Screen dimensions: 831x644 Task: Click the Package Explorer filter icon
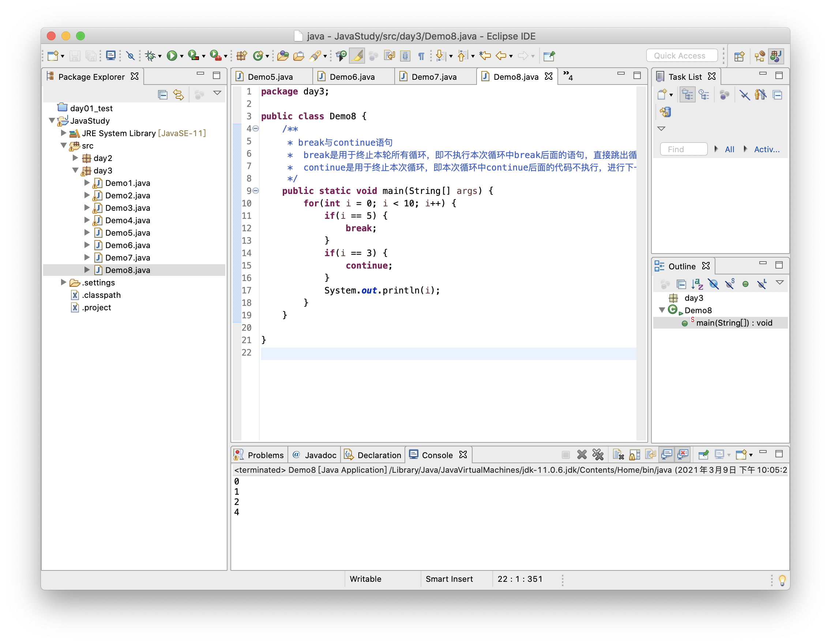200,95
